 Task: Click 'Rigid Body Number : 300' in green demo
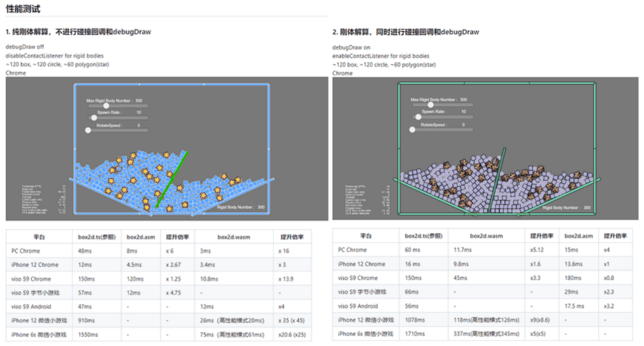[566, 208]
